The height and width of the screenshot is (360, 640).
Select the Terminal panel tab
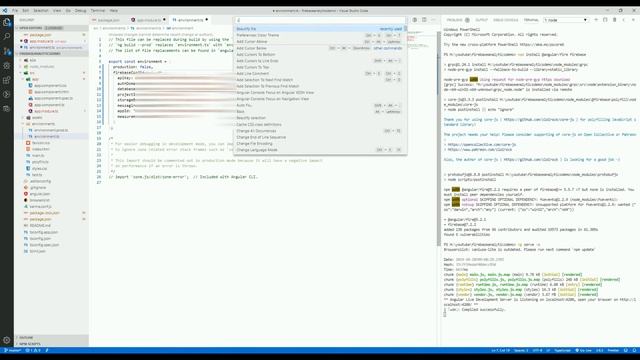click(531, 20)
